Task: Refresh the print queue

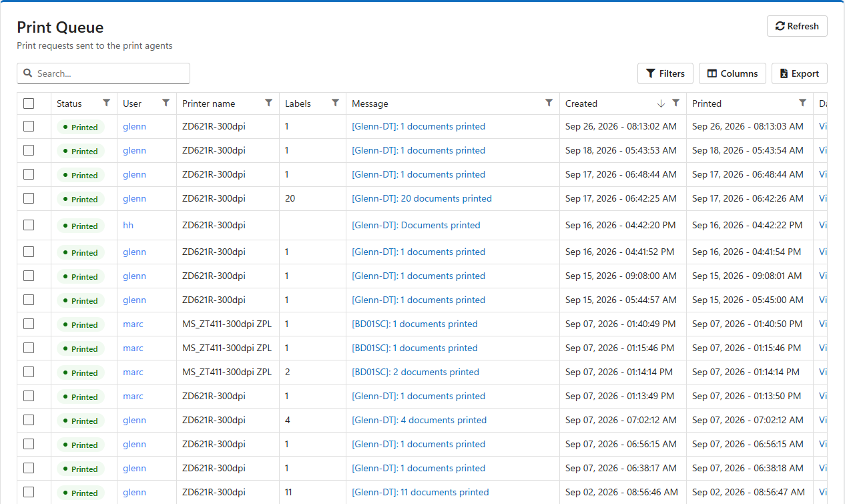Action: pos(797,26)
